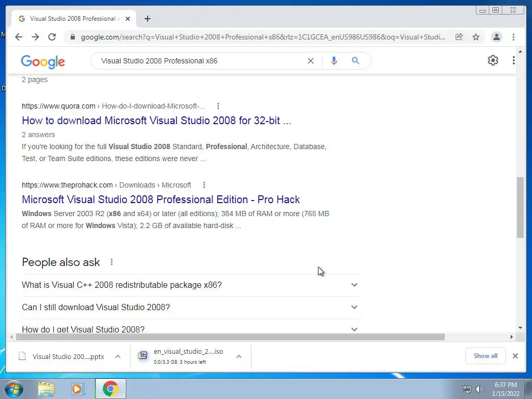Open the Pro Hack Visual Studio result
The image size is (532, 399).
click(161, 199)
